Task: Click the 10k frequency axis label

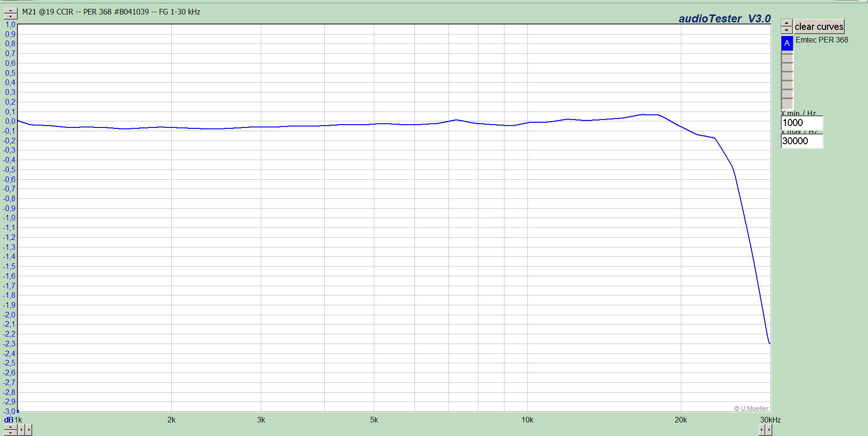Action: (x=527, y=420)
